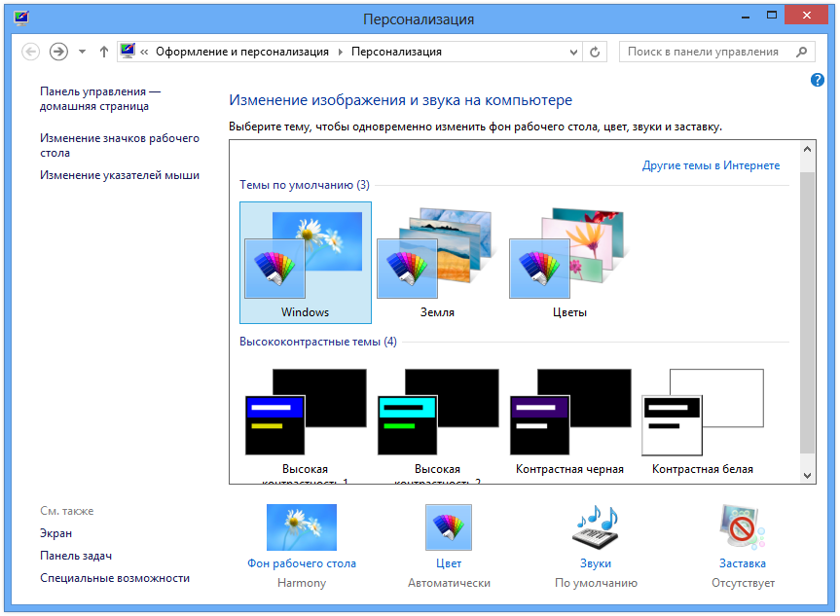Click the search magnifier icon
The height and width of the screenshot is (616, 840).
(802, 52)
